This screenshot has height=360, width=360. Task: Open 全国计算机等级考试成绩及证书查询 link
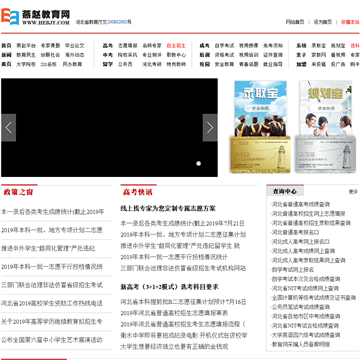314,298
